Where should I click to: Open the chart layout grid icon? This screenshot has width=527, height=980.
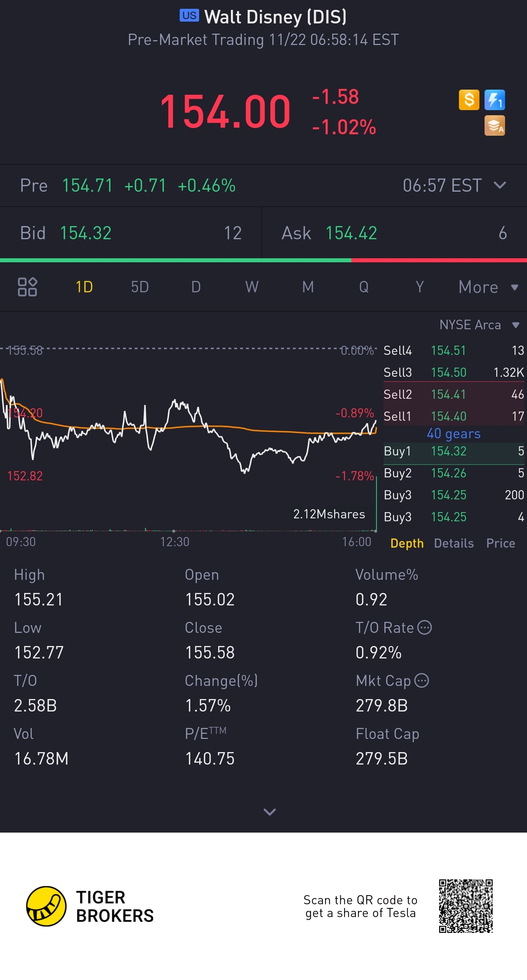27,287
